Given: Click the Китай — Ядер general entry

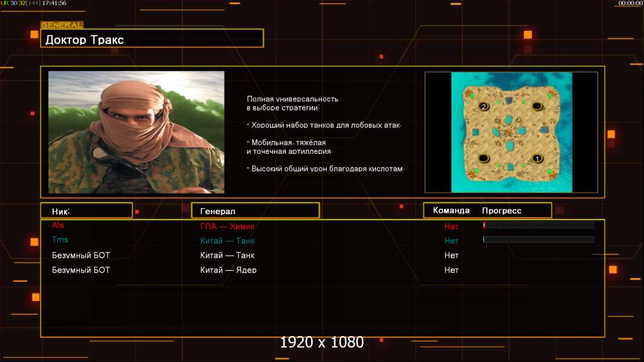Looking at the screenshot, I should tap(228, 270).
